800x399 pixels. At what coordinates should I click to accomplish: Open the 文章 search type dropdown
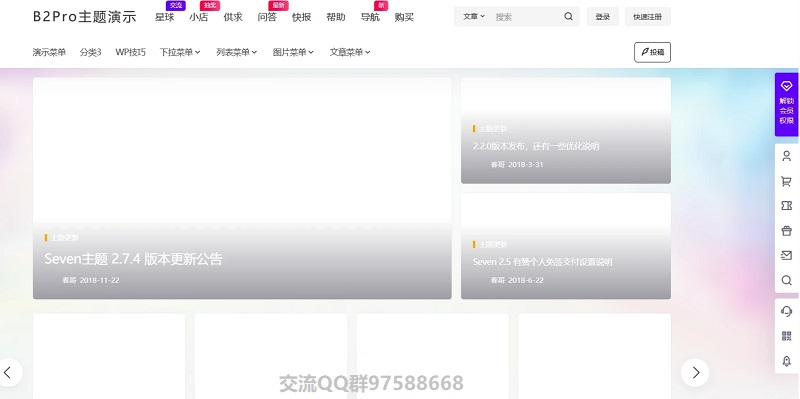click(473, 16)
